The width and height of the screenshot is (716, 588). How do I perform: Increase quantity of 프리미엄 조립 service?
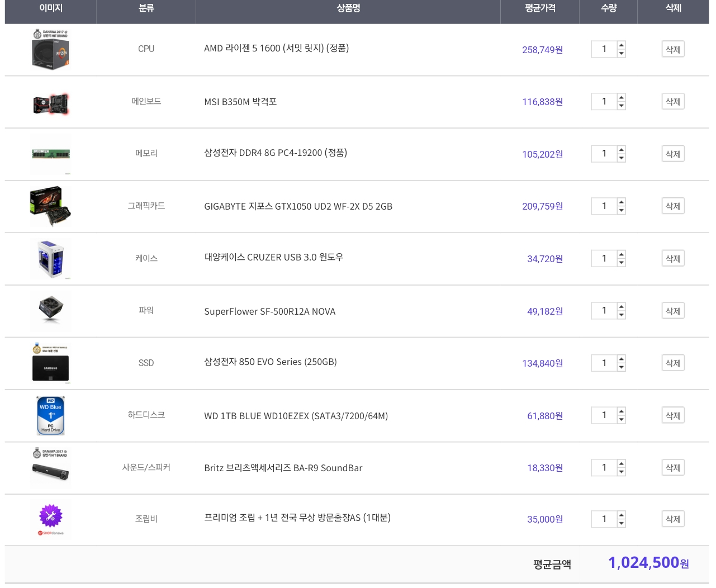click(x=621, y=514)
